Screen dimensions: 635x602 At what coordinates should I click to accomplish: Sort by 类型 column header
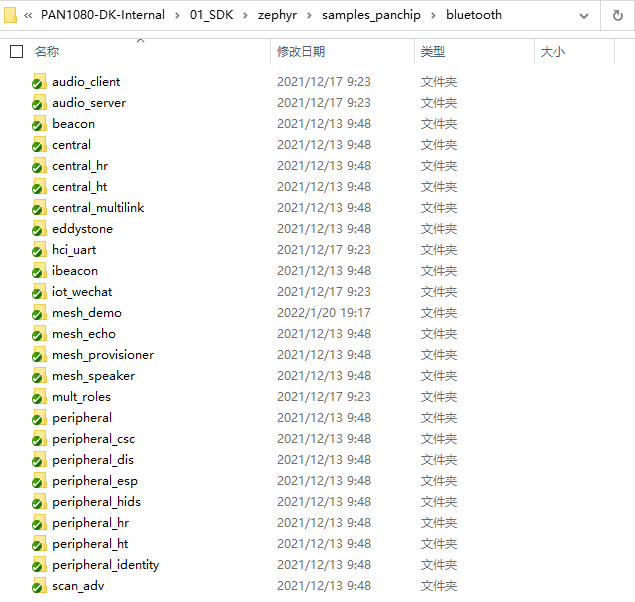pyautogui.click(x=433, y=51)
